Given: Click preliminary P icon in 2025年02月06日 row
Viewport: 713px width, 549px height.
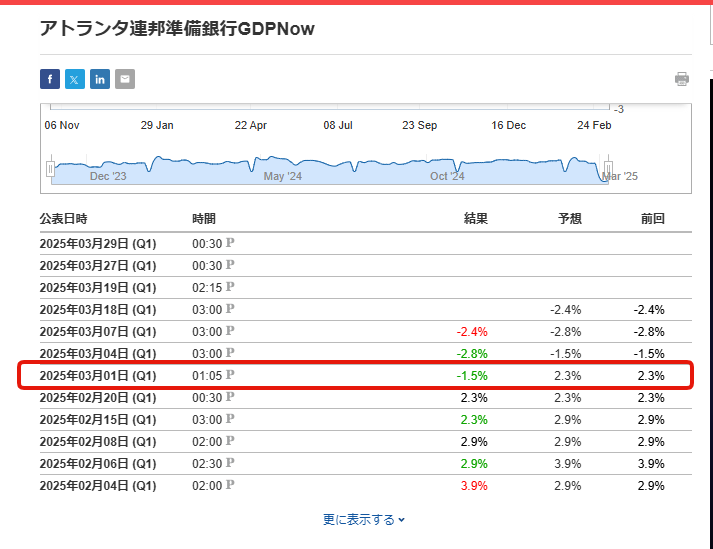Looking at the screenshot, I should pyautogui.click(x=230, y=463).
